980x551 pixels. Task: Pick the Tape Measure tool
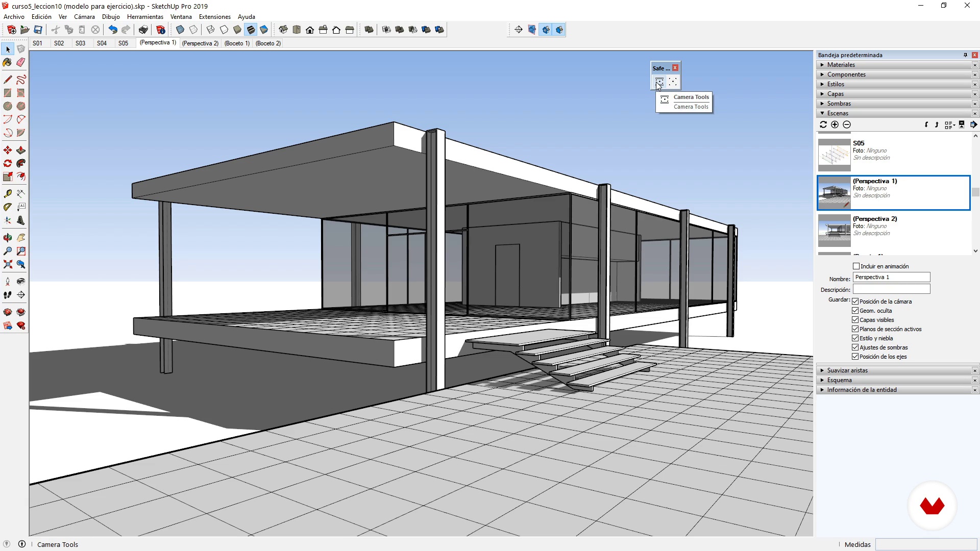click(8, 194)
